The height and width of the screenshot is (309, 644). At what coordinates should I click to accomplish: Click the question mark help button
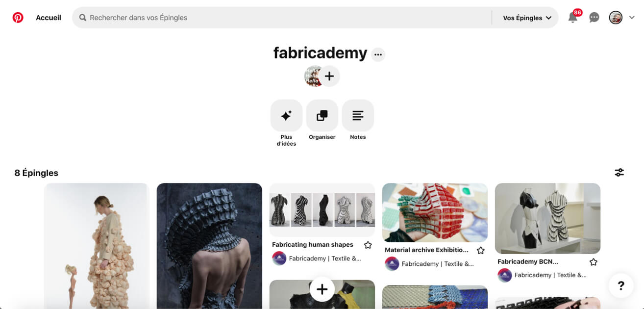pos(621,285)
